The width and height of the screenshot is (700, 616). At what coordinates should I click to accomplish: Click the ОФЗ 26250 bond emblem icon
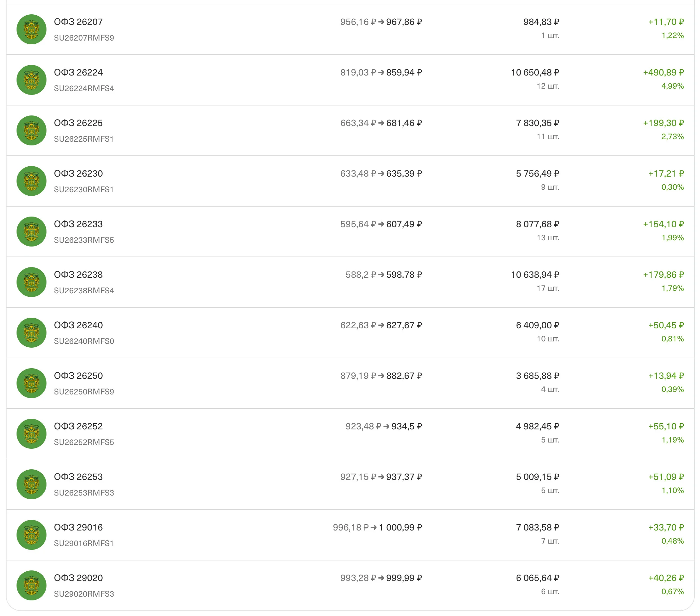[x=32, y=383]
